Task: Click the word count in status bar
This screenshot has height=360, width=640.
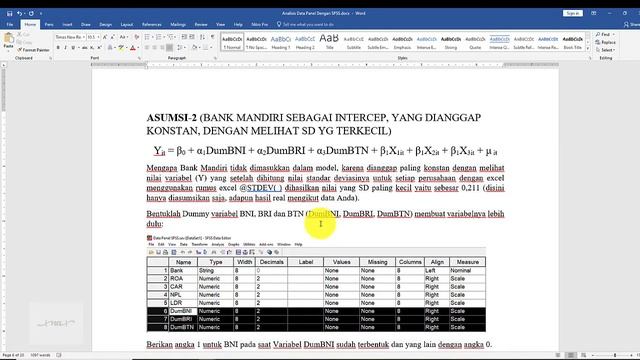Action: click(40, 355)
